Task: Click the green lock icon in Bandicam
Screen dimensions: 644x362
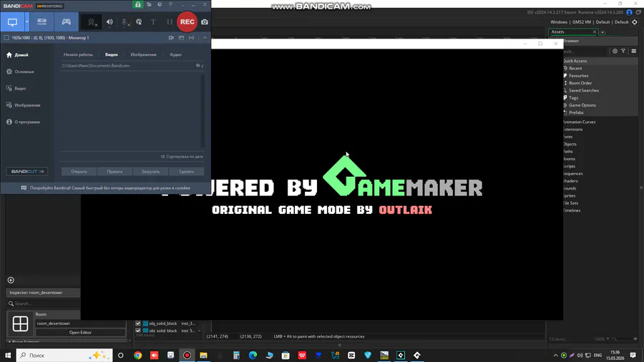Action: pyautogui.click(x=137, y=4)
